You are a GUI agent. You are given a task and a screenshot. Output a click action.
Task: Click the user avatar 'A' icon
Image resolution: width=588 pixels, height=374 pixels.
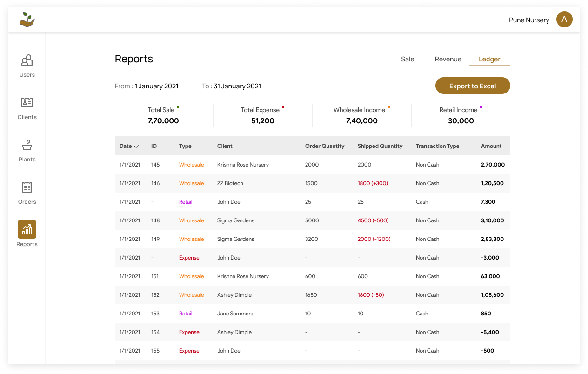pos(564,20)
